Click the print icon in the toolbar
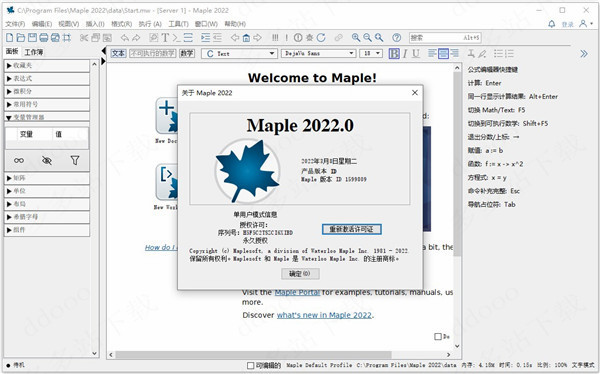600x374 pixels. pyautogui.click(x=44, y=38)
